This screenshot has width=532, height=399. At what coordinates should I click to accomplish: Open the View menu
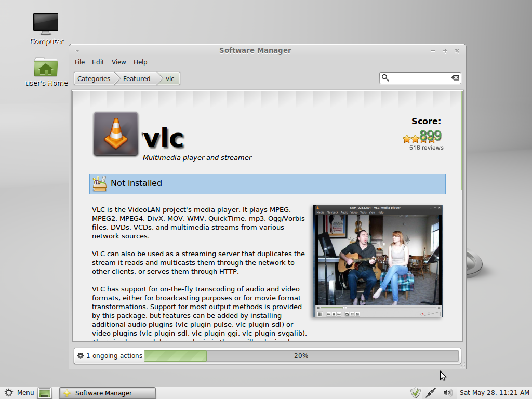pyautogui.click(x=118, y=62)
